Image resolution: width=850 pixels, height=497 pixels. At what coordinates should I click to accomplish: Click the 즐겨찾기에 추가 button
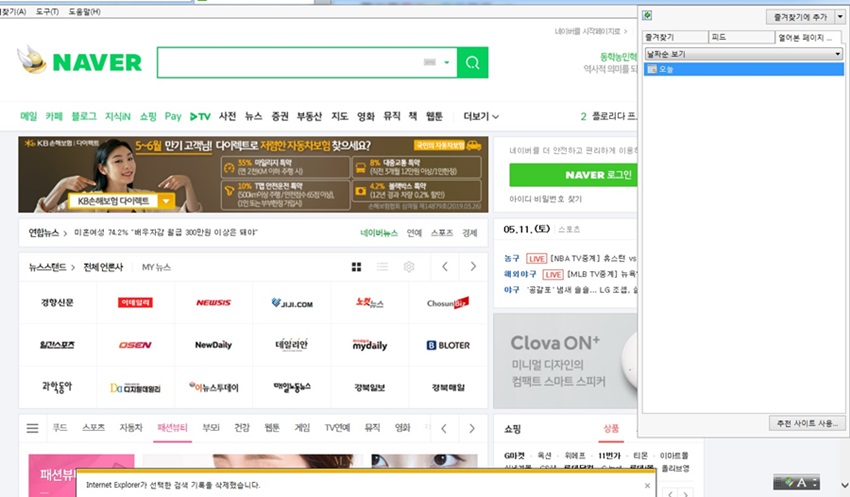coord(800,17)
